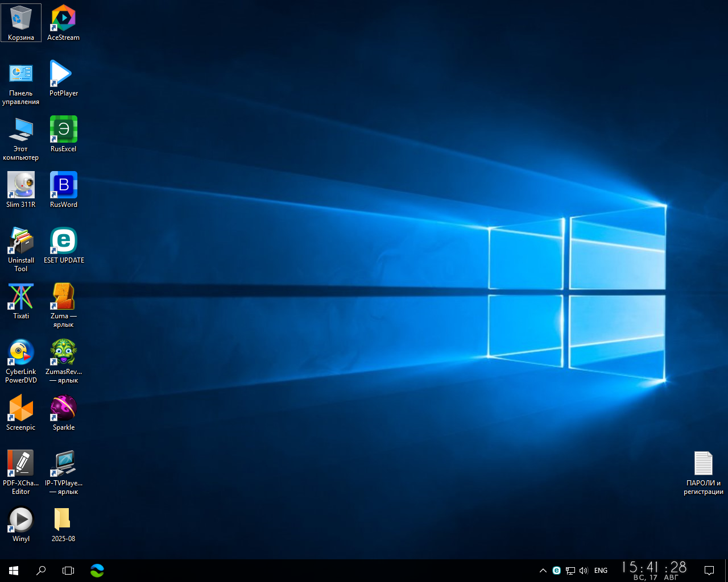Open the taskbar clock showing 15:41:28
The width and height of the screenshot is (728, 582).
pos(654,571)
